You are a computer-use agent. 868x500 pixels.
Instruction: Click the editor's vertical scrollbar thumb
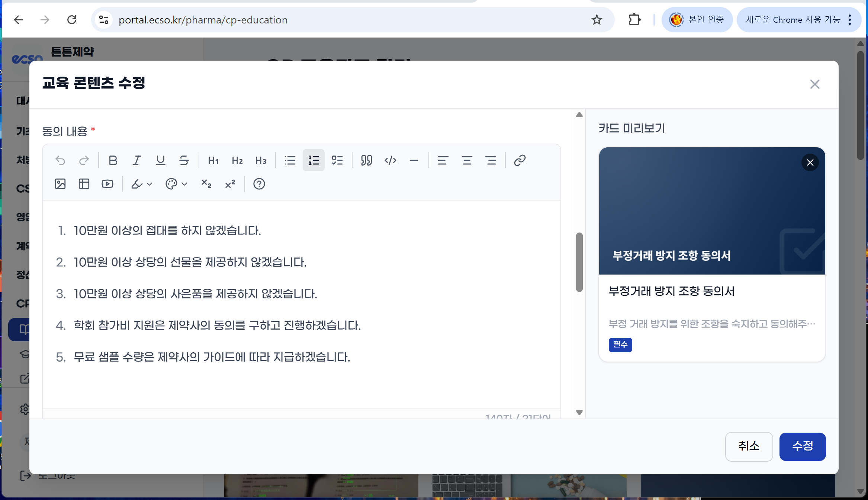coord(579,262)
